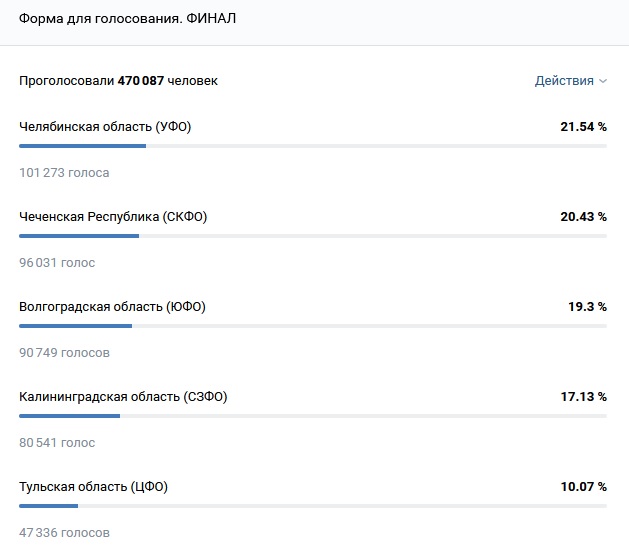Select Чеченская Республика (СКФО) option

113,217
